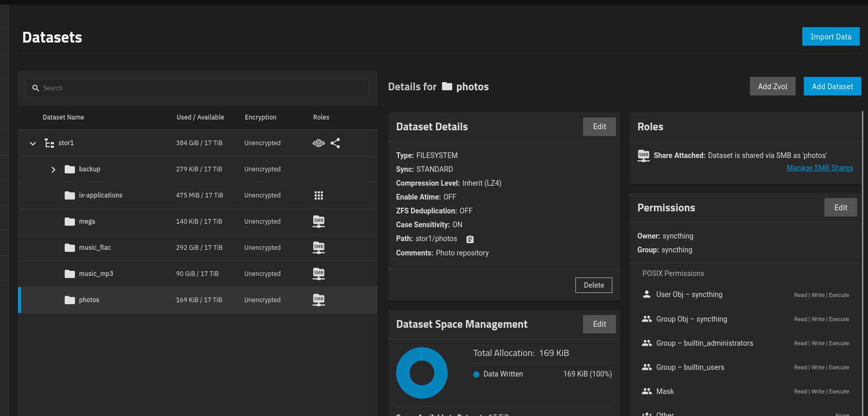The image size is (868, 416).
Task: Edit Dataset Space Management
Action: 600,324
